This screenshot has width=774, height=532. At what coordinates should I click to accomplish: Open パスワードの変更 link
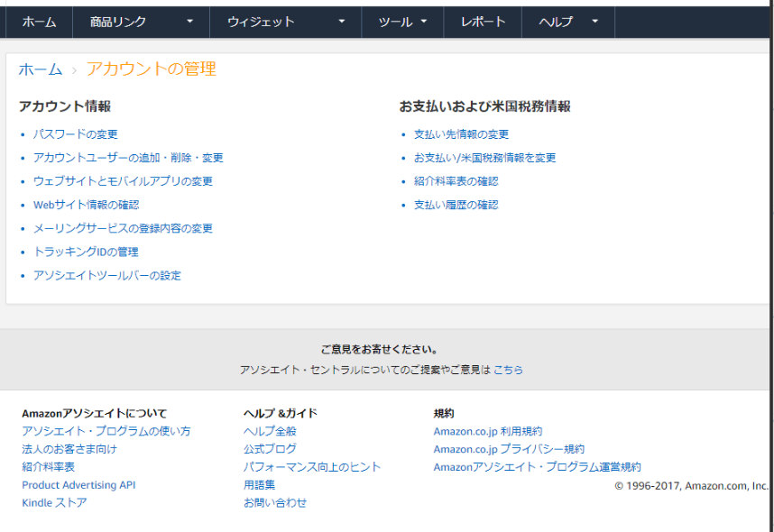(75, 134)
